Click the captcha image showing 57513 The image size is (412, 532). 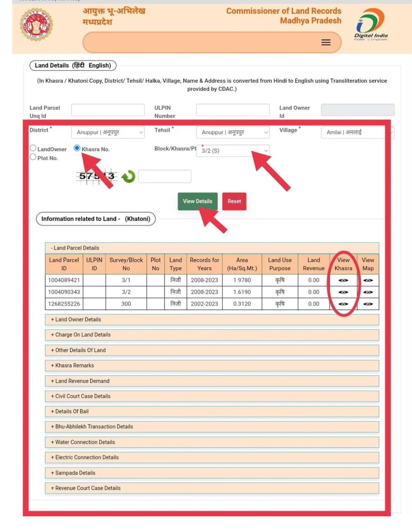97,176
